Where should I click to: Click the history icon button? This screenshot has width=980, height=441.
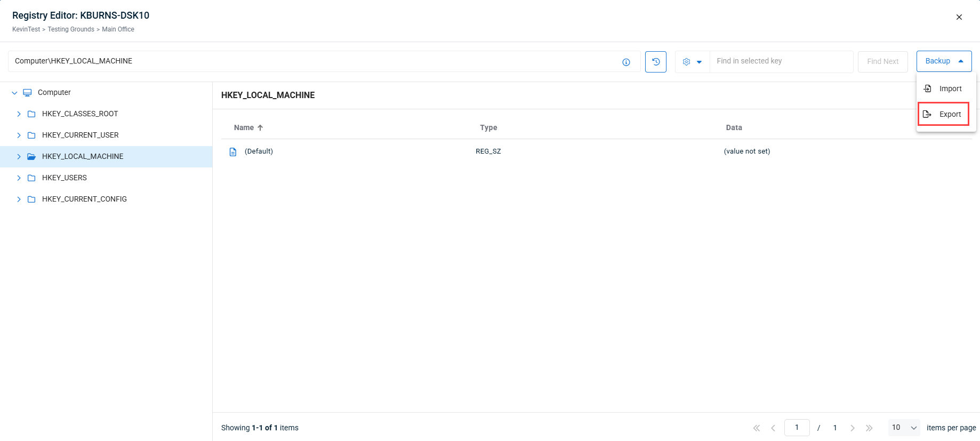(x=655, y=62)
